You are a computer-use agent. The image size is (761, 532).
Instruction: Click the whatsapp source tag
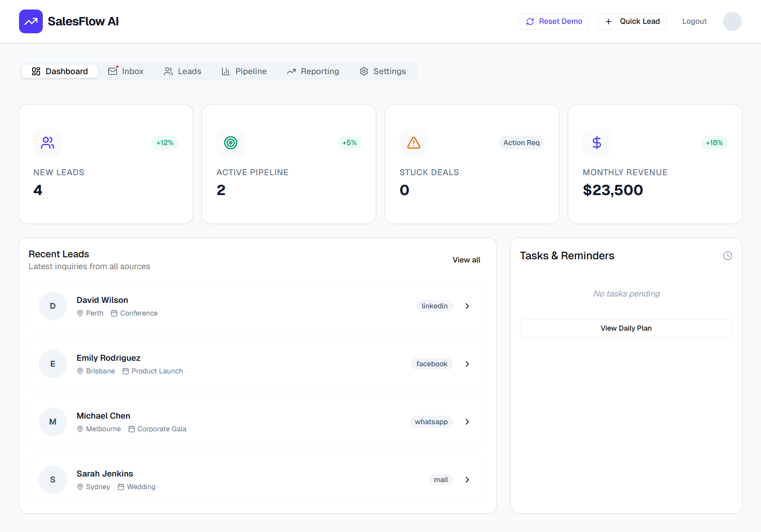coord(431,422)
